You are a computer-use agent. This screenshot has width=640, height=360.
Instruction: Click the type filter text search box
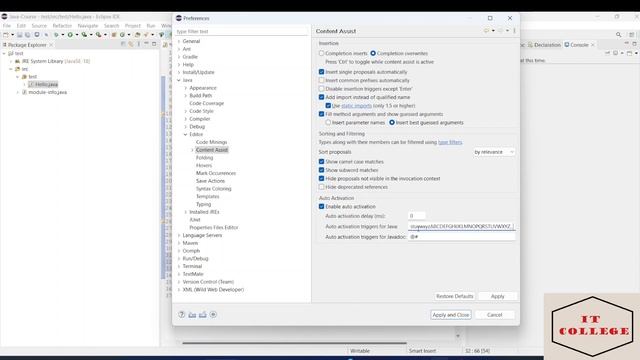click(x=241, y=31)
